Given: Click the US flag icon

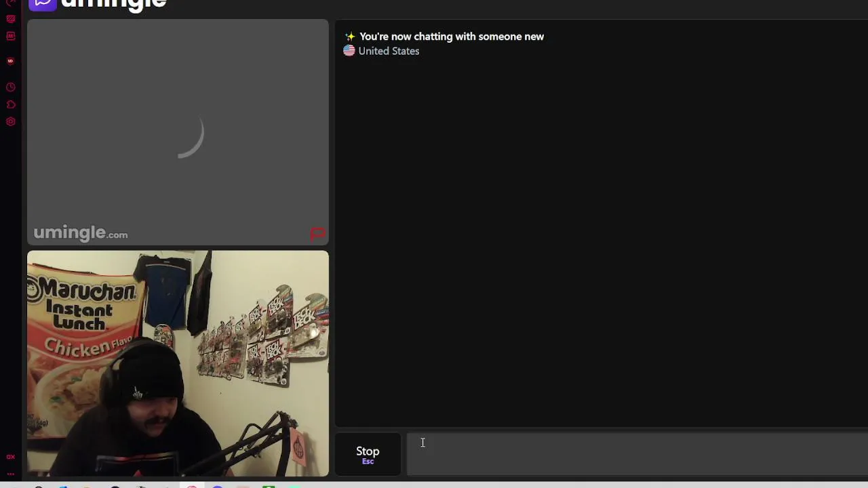Looking at the screenshot, I should (x=349, y=51).
